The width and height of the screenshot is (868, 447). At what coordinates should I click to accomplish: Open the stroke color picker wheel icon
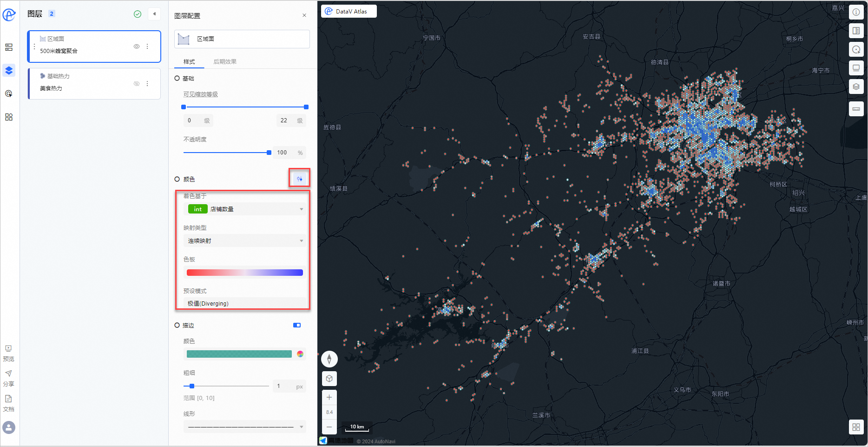pyautogui.click(x=300, y=354)
